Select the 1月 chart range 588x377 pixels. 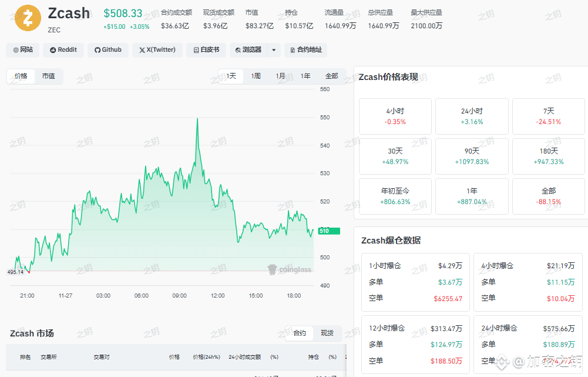coord(281,76)
